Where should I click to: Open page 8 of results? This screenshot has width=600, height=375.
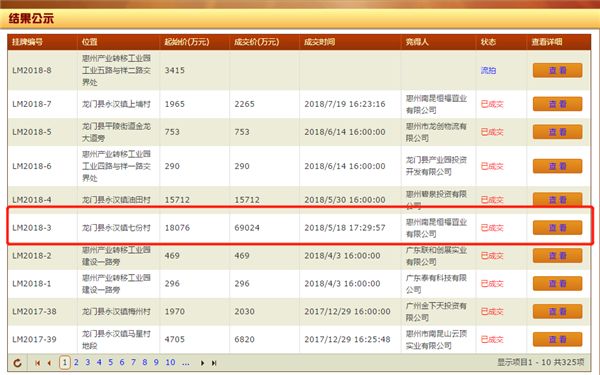pos(145,362)
